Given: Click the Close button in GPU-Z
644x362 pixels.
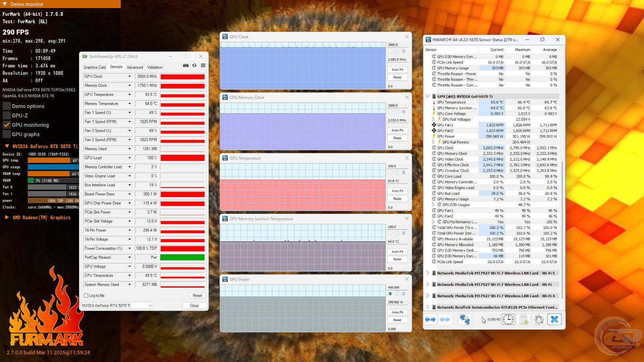Looking at the screenshot, I should [x=194, y=306].
